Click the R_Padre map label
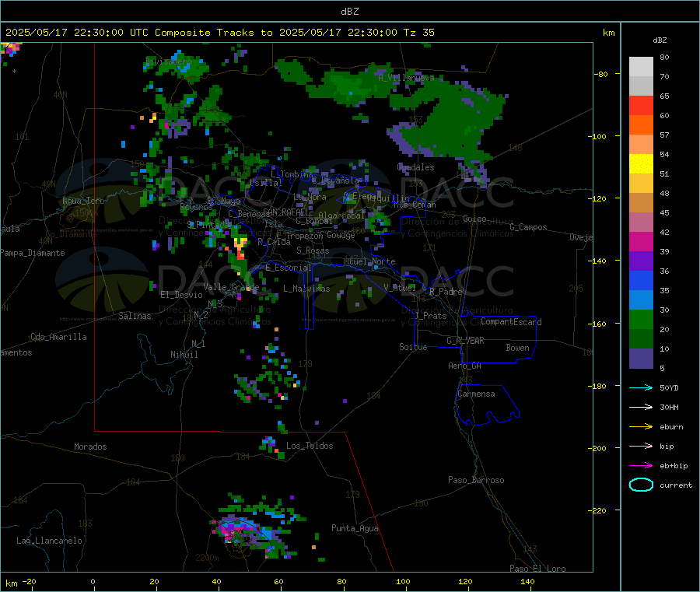 coord(446,292)
